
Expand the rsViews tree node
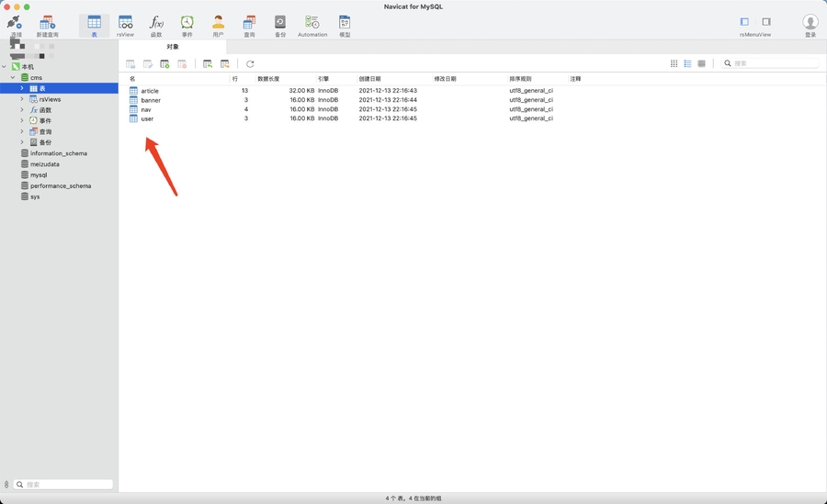pos(22,99)
